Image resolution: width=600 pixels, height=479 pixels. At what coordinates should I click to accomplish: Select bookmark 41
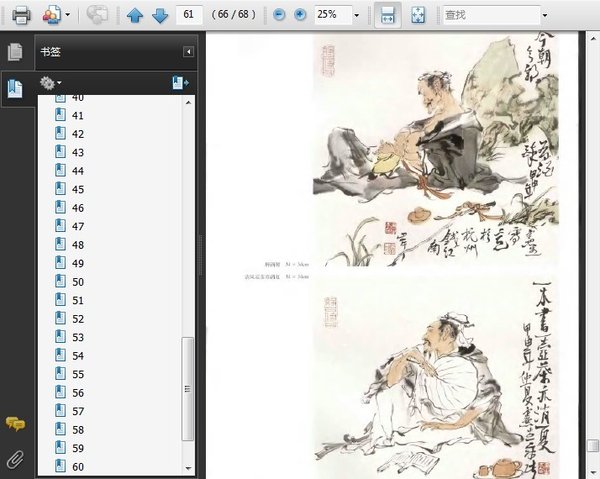(x=78, y=116)
